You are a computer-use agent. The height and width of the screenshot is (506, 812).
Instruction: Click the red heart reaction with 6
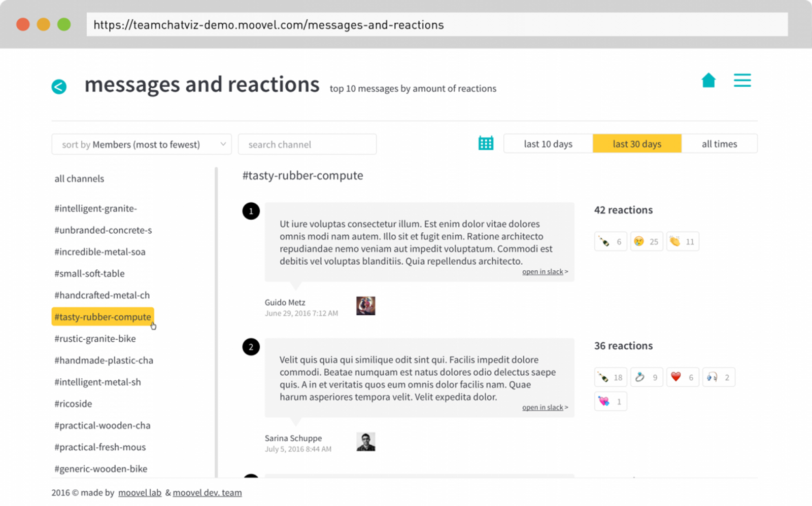683,377
